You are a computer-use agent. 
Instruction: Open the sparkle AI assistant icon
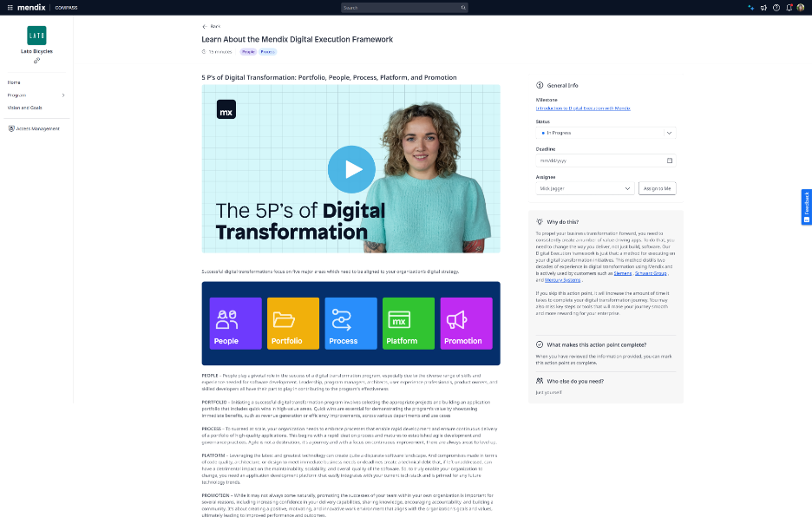(751, 7)
